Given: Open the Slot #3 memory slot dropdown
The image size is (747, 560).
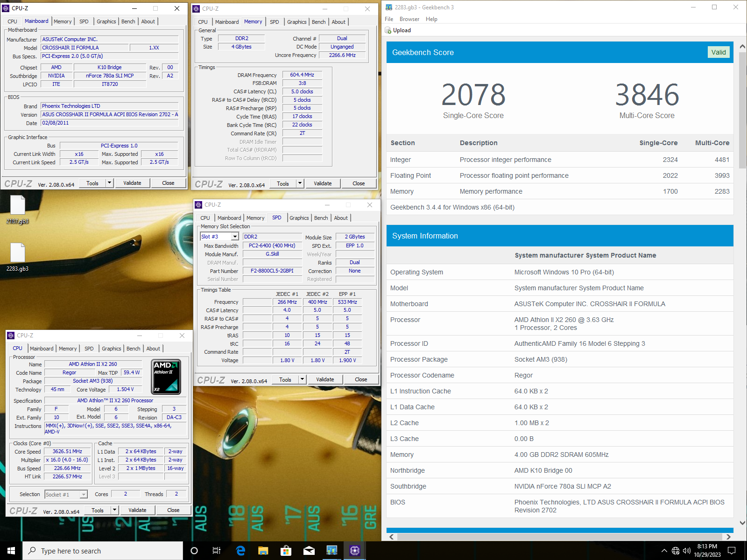Looking at the screenshot, I should (235, 237).
